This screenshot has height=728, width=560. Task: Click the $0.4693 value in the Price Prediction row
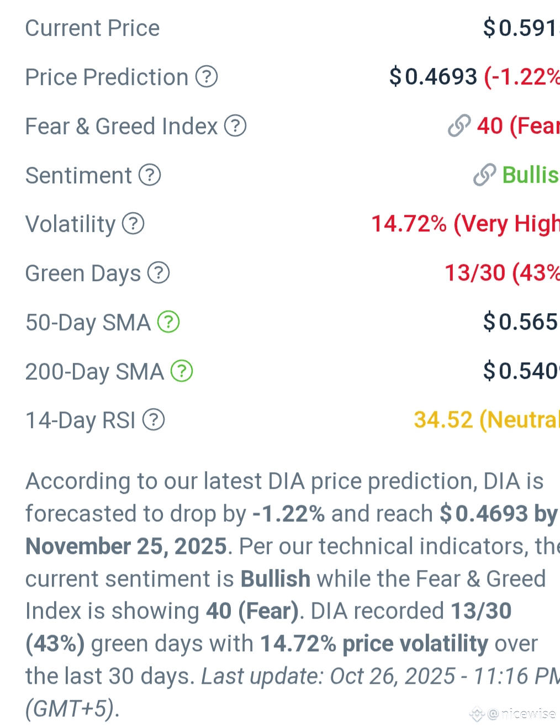point(433,77)
